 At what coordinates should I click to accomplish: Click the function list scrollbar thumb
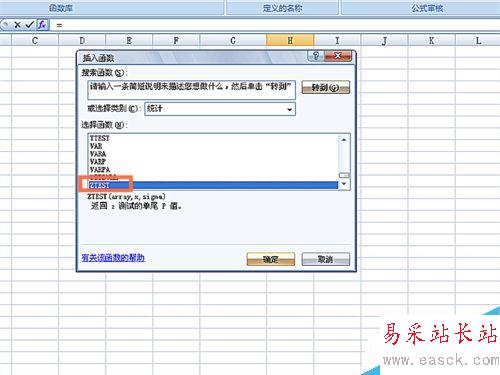coord(344,175)
